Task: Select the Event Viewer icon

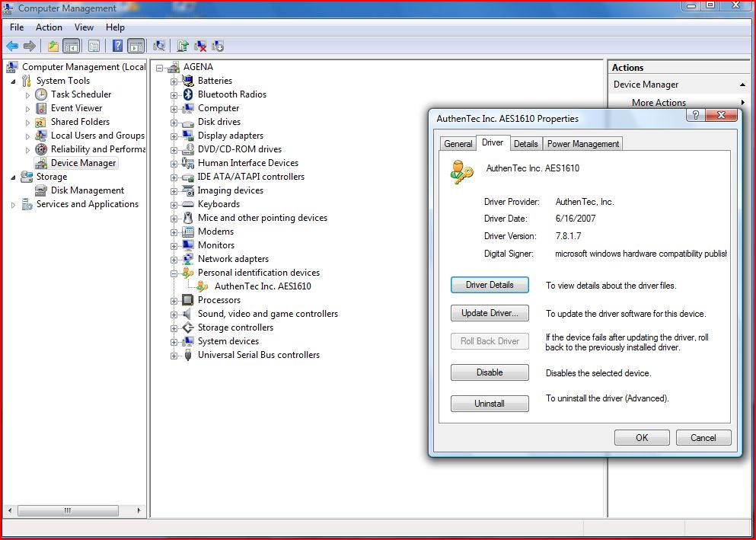Action: (x=41, y=108)
